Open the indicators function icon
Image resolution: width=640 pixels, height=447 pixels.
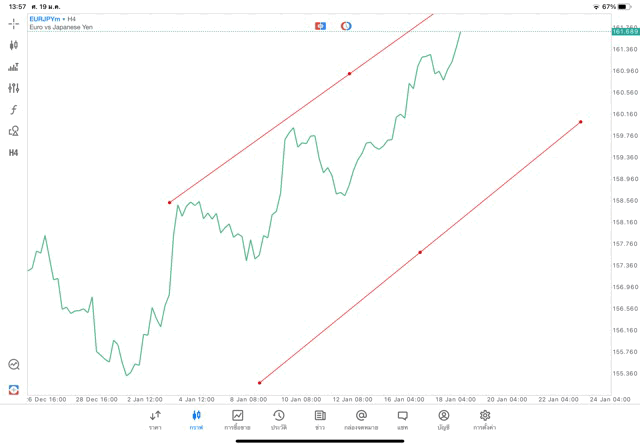tap(14, 109)
